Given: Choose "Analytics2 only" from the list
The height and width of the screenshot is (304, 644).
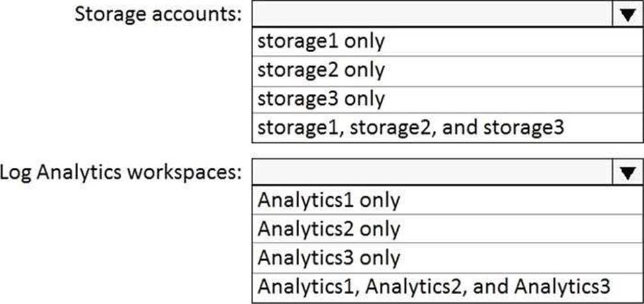Looking at the screenshot, I should 328,229.
